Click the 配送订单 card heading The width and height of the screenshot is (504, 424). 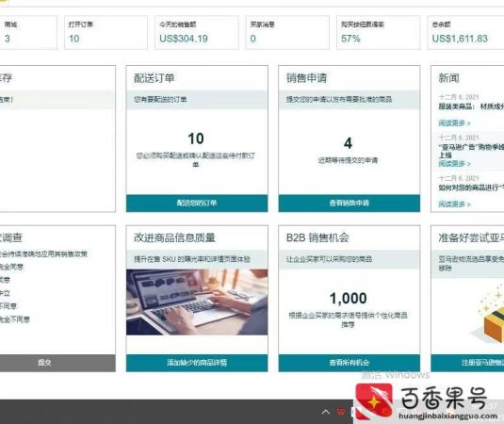(154, 78)
